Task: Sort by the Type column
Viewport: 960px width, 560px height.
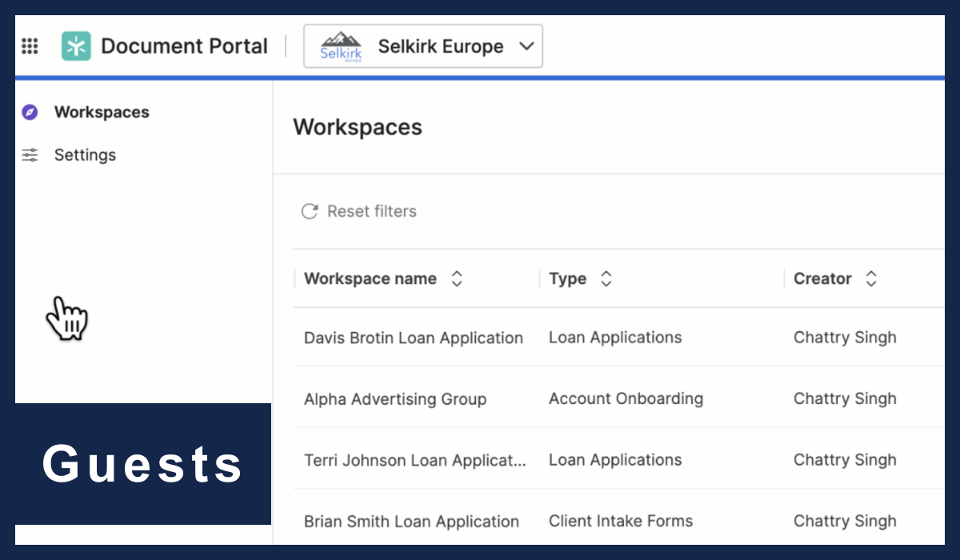Action: click(606, 278)
